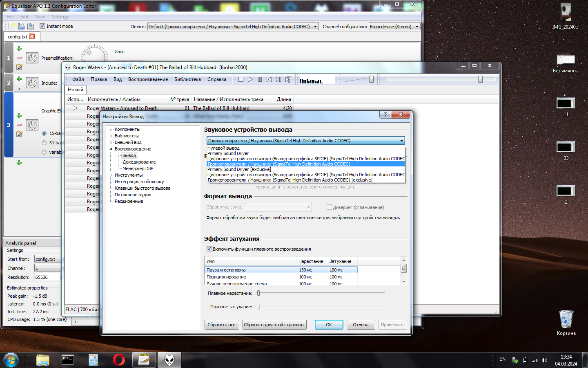Toggle the smooth playback fade function checkbox
The height and width of the screenshot is (368, 588).
click(x=209, y=249)
